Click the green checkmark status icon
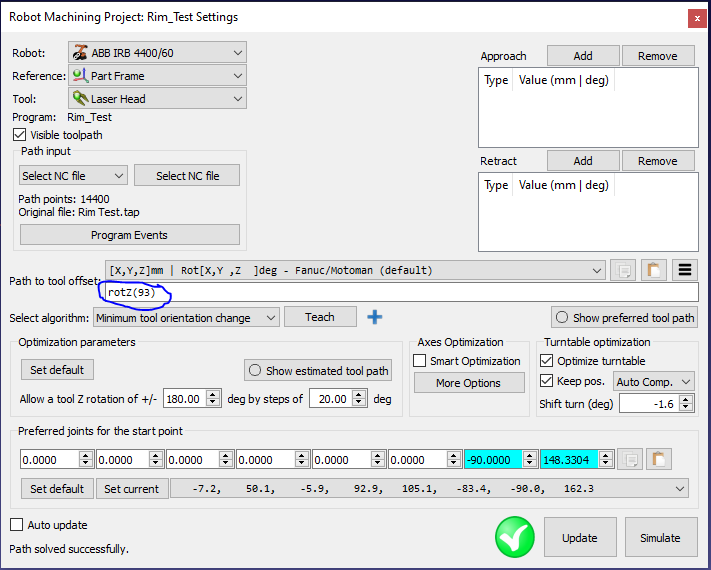Viewport: 711px width, 570px height. click(514, 537)
